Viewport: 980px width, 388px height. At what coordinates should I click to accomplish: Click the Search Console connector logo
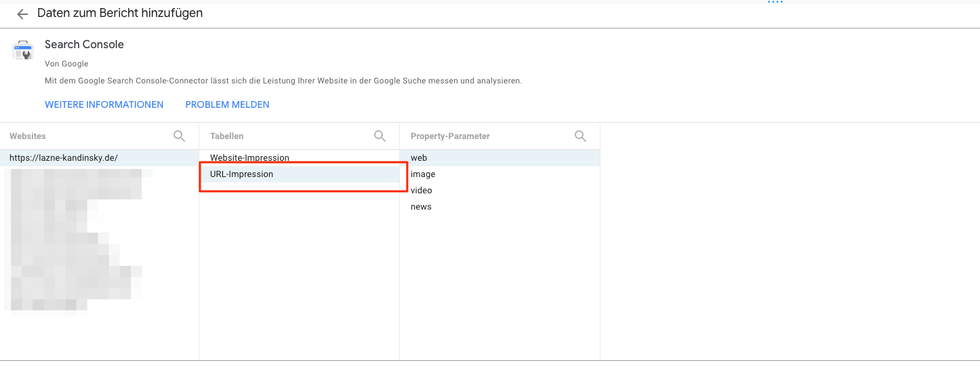click(23, 50)
